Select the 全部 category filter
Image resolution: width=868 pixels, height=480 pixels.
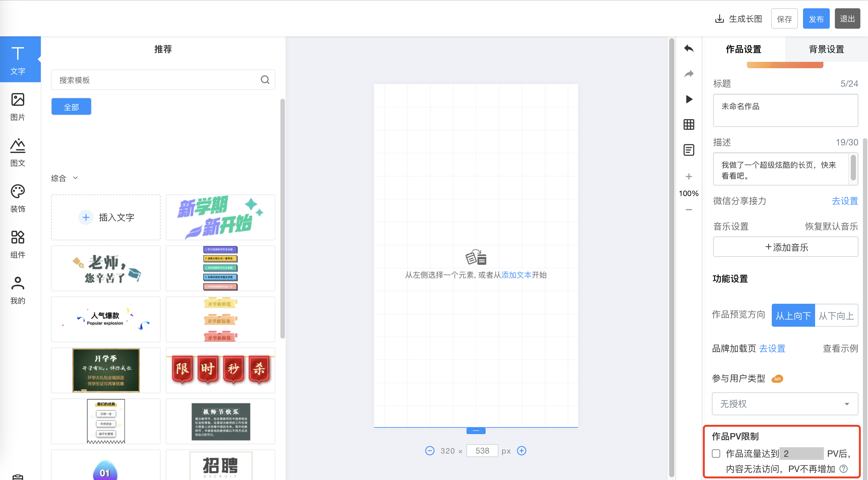point(71,107)
